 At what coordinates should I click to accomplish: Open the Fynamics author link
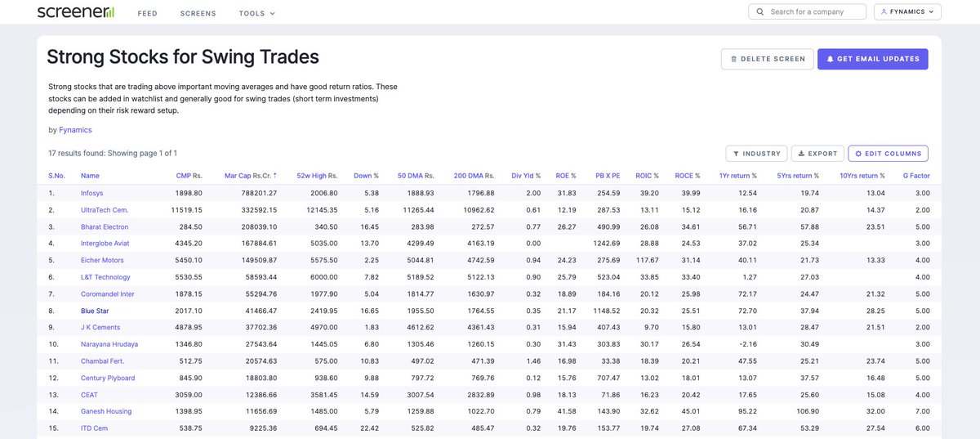point(75,130)
